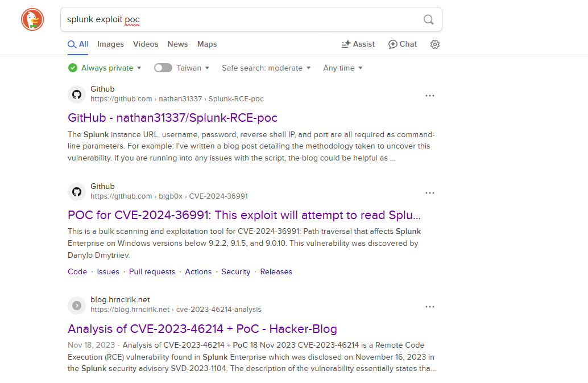Screen dimensions: 588x383
Task: Switch to the Images tab
Action: pos(110,44)
